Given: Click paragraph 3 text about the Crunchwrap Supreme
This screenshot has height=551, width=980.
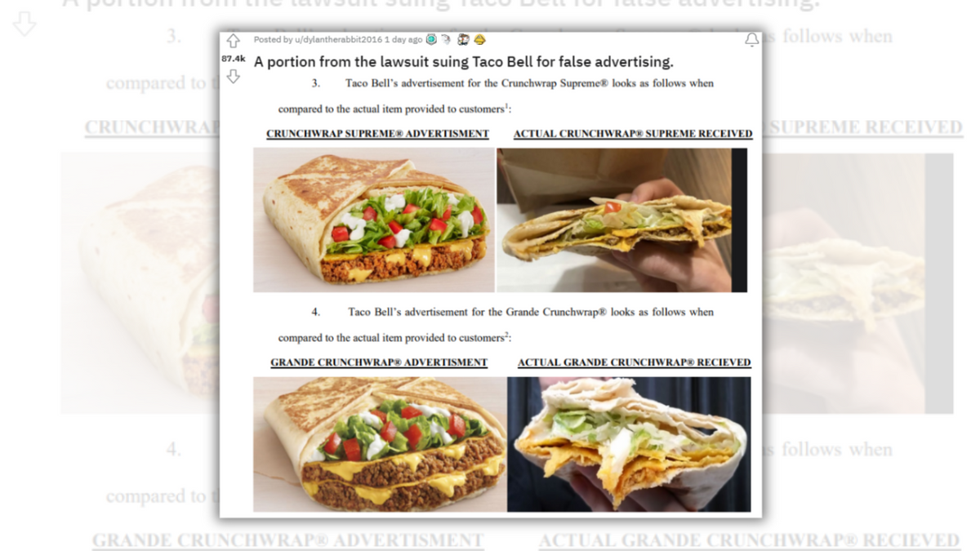Looking at the screenshot, I should coord(496,96).
